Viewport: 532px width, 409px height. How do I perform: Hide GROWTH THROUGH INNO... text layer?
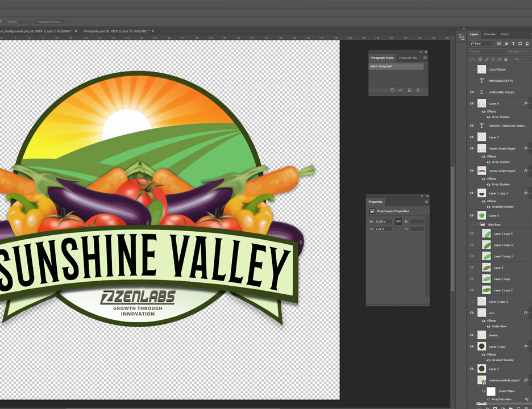tap(472, 126)
